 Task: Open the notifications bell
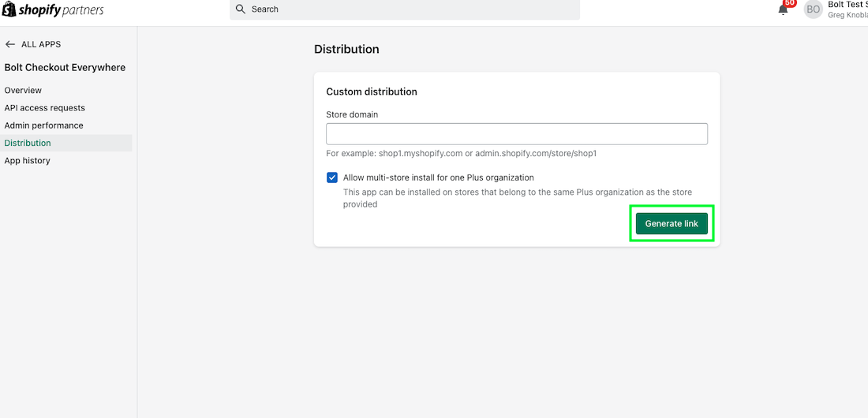tap(783, 9)
